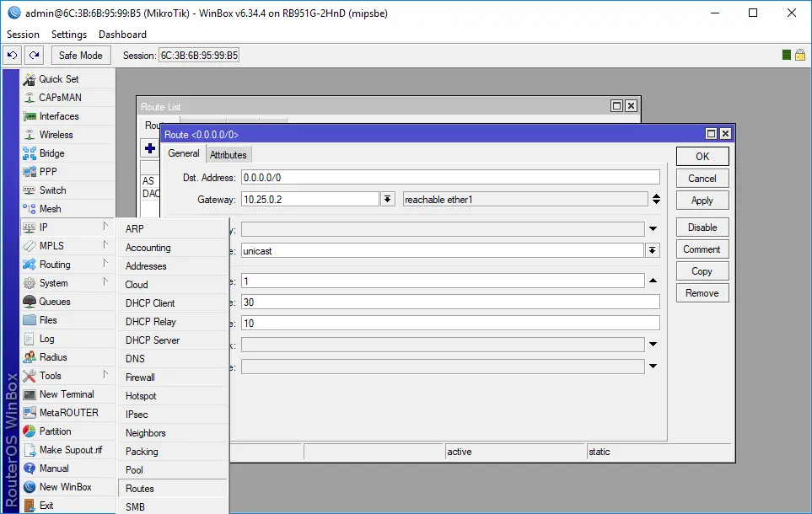
Task: Click the Quick Set icon in sidebar
Action: tap(30, 79)
